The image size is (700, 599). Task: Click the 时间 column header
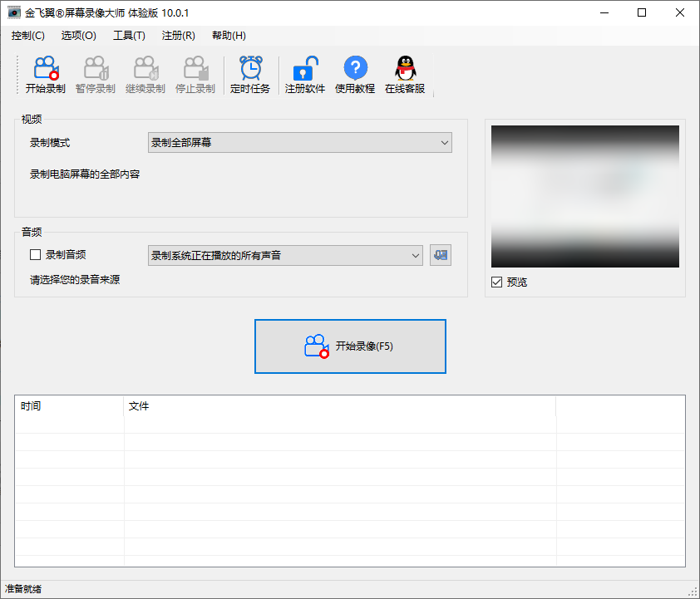(x=70, y=406)
